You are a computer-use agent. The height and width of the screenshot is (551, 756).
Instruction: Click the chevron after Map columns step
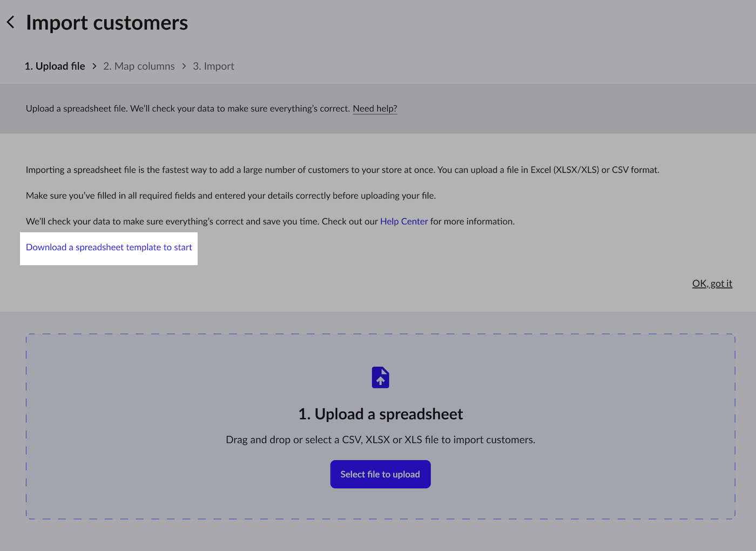(184, 66)
